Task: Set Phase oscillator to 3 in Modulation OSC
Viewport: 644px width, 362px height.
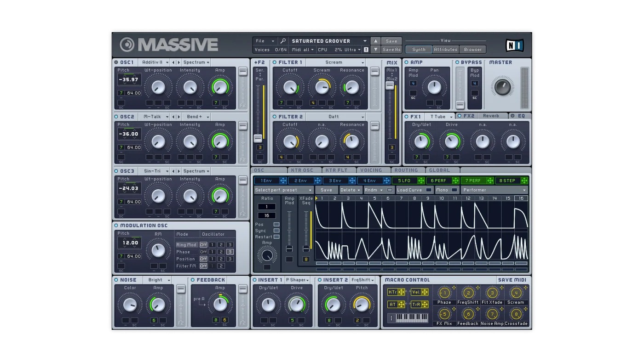Action: pyautogui.click(x=230, y=252)
